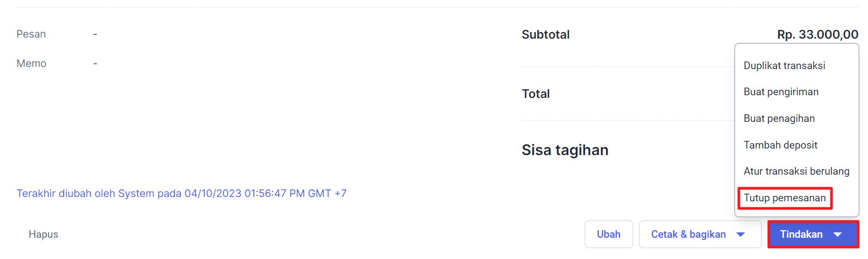Select Duplikat transaksi from the menu
Image resolution: width=868 pixels, height=259 pixels.
[x=784, y=66]
